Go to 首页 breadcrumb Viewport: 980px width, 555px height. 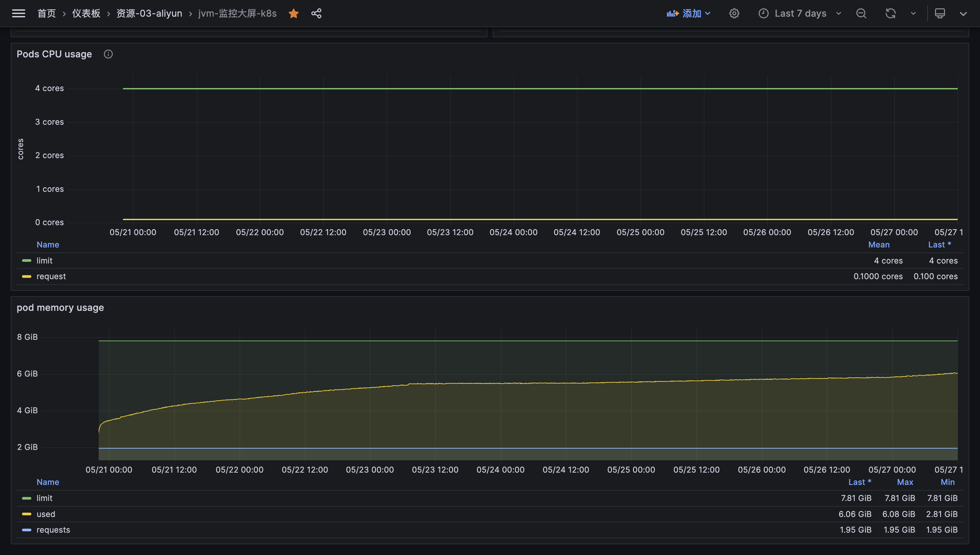pyautogui.click(x=46, y=14)
